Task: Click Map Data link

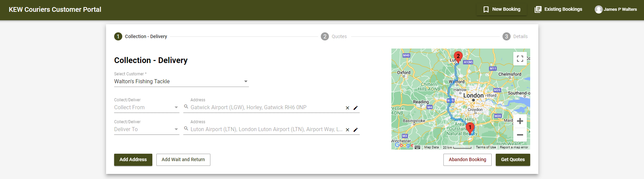Action: point(431,147)
